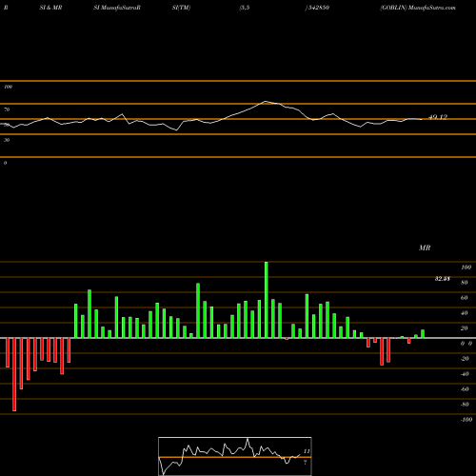The width and height of the screenshot is (476, 476).
Task: Click the MR axis "40" label
Action: tap(465, 313)
